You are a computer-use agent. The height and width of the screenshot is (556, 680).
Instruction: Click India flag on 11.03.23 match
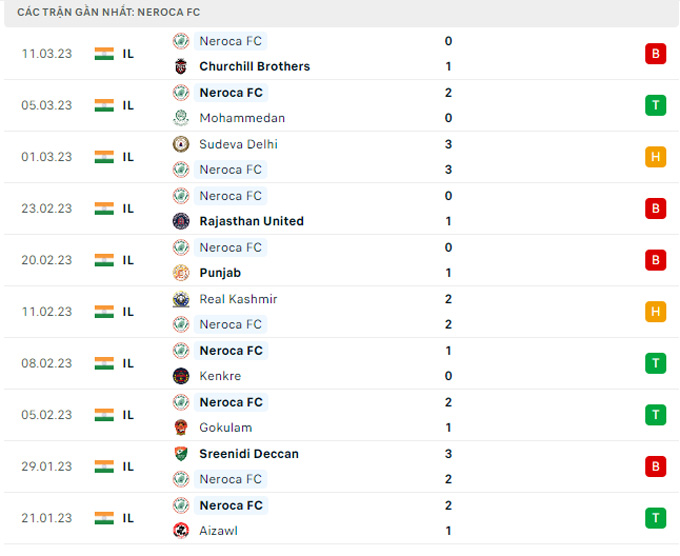pyautogui.click(x=104, y=54)
